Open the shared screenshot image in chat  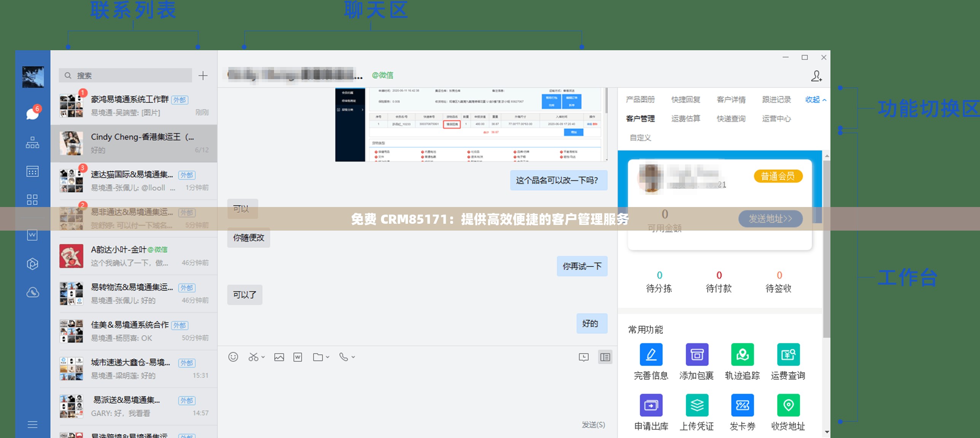(471, 125)
